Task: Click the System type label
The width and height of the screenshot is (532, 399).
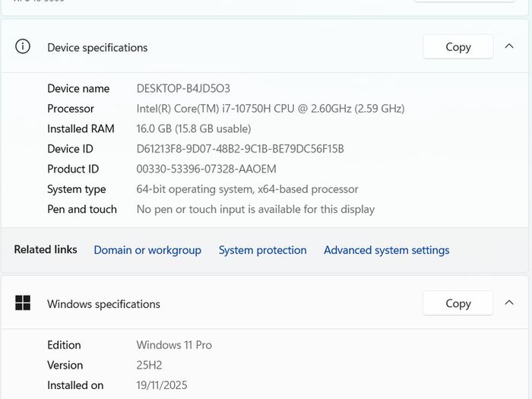Action: click(76, 189)
